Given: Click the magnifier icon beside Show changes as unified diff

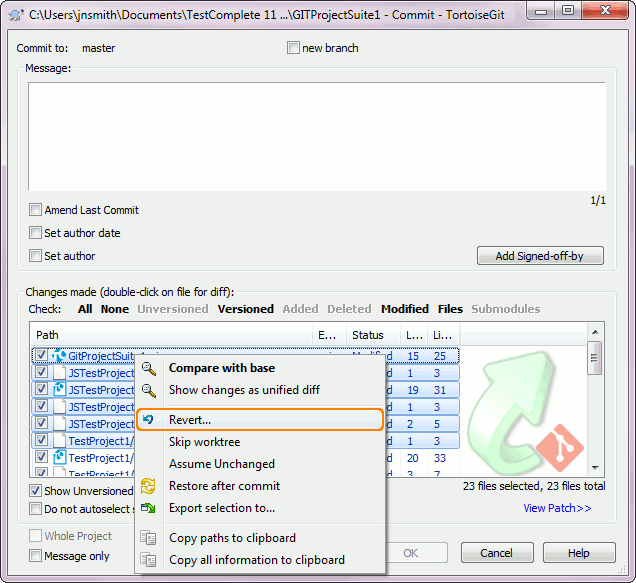Looking at the screenshot, I should pos(148,390).
